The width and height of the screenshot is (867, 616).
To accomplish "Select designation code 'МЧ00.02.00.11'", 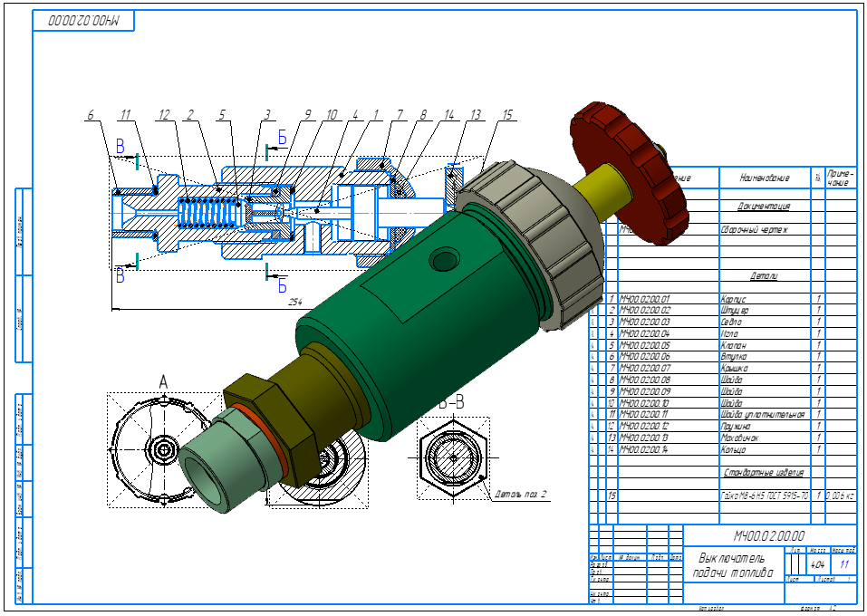I will [645, 414].
